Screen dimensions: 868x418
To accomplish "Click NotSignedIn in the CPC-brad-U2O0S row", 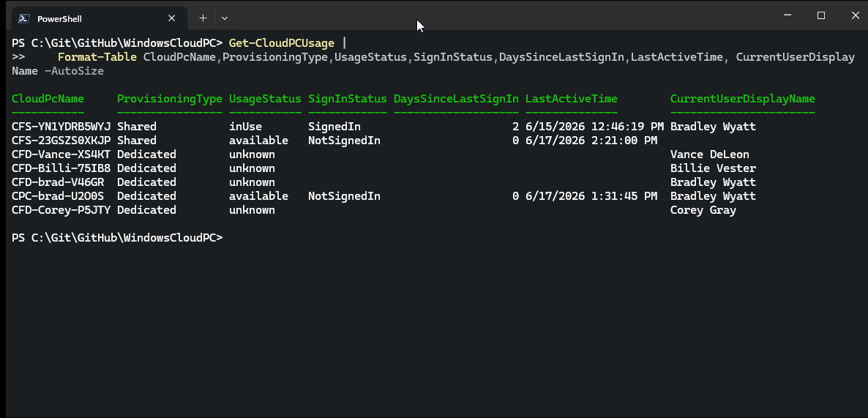I will [344, 196].
